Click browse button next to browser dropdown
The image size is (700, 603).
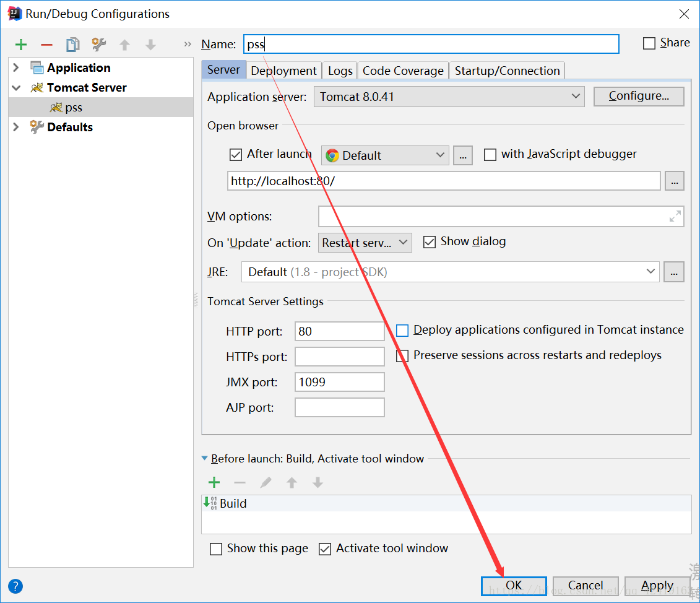[463, 155]
